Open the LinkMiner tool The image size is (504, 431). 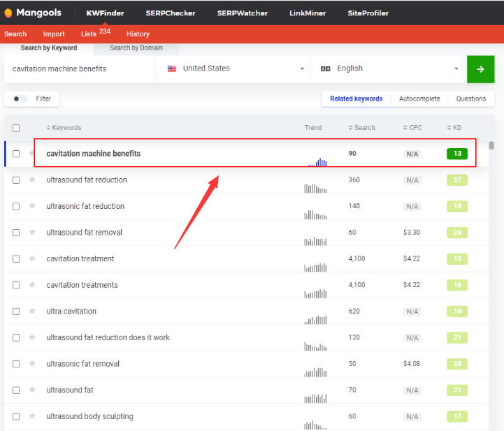308,13
